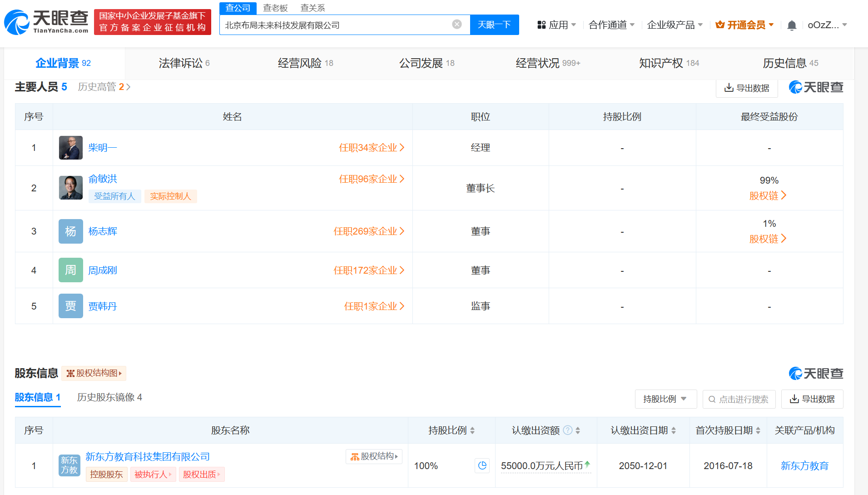Open 贾韩丹 person page
This screenshot has height=495, width=868.
tap(103, 306)
